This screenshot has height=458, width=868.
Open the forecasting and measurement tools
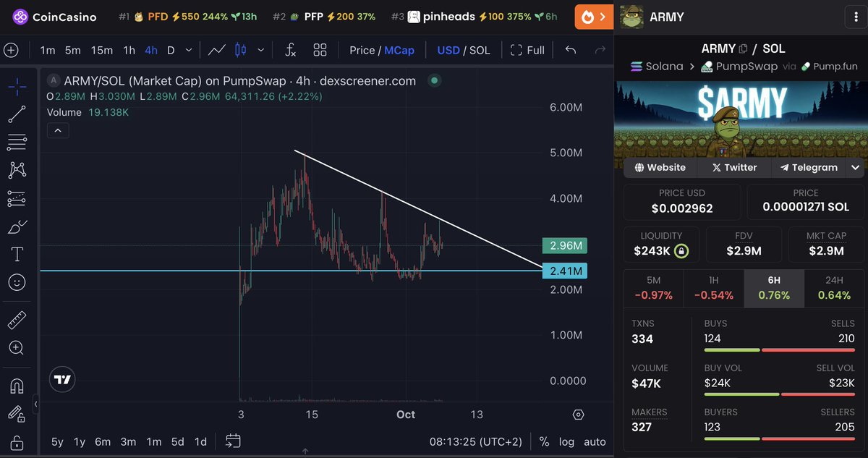17,198
